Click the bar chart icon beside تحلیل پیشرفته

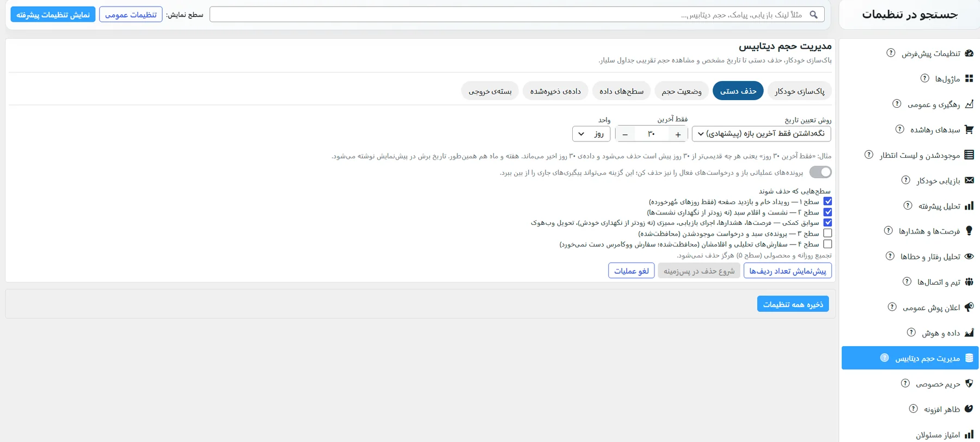coord(969,206)
